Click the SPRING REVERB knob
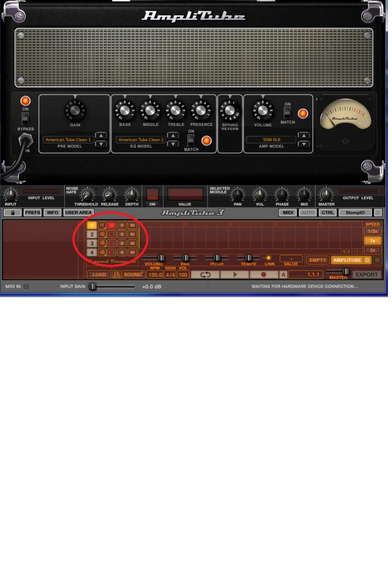The image size is (392, 579). [230, 110]
